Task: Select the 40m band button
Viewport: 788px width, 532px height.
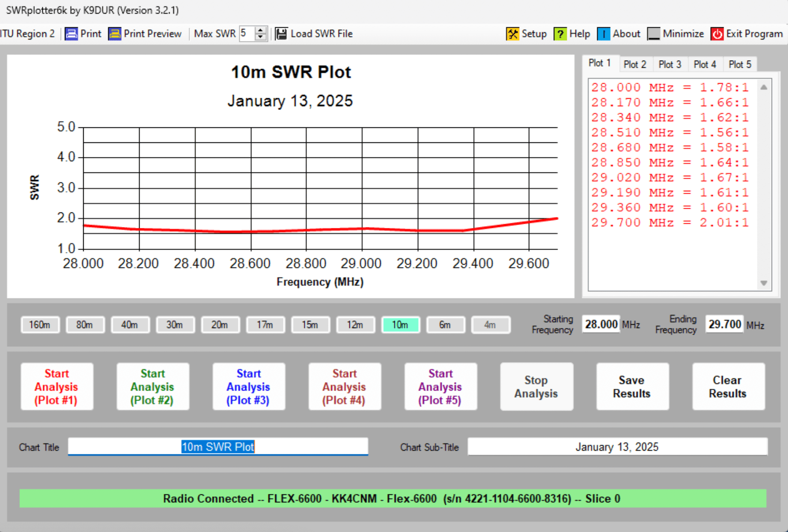Action: 130,325
